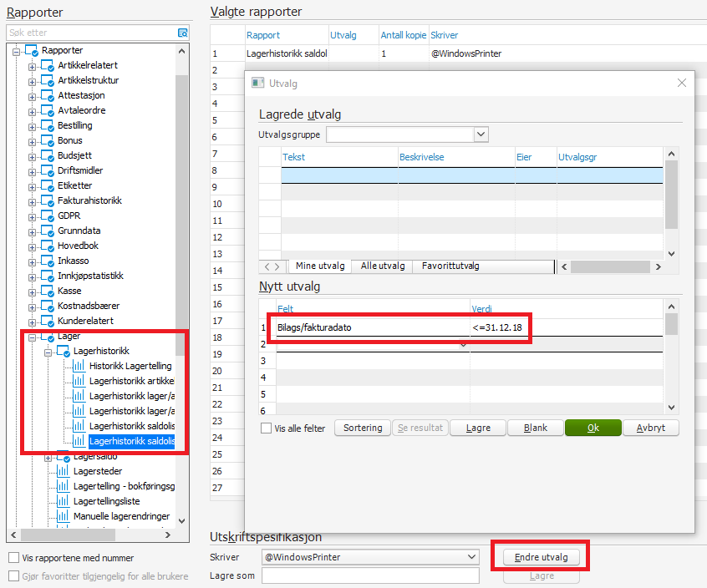Collapse the Lagerhistorikk tree node
This screenshot has height=588, width=707.
point(48,352)
